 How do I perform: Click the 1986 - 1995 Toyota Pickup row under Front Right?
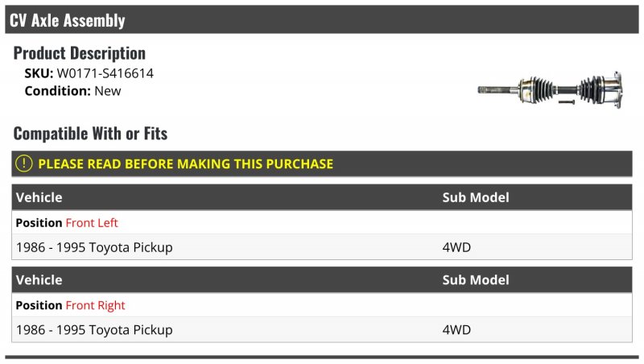322,330
